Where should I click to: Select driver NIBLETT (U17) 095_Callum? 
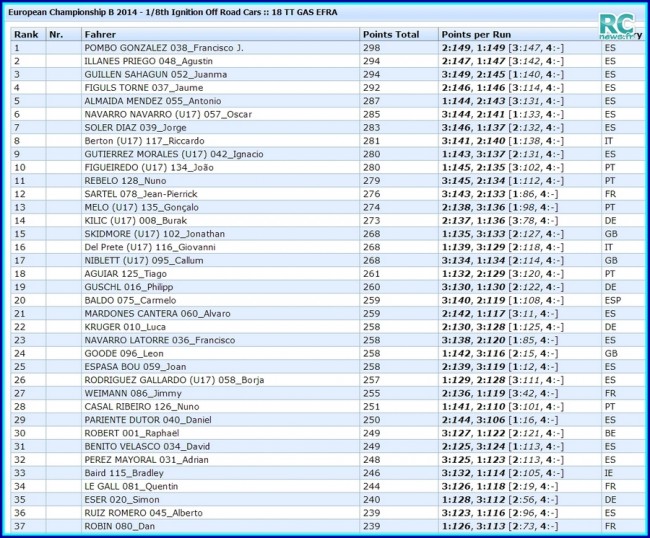[x=144, y=260]
